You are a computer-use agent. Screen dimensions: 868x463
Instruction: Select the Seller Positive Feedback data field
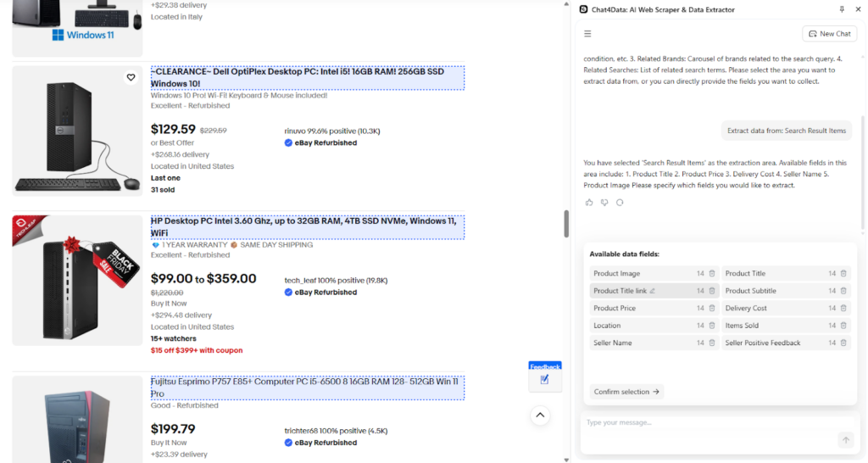pos(786,343)
